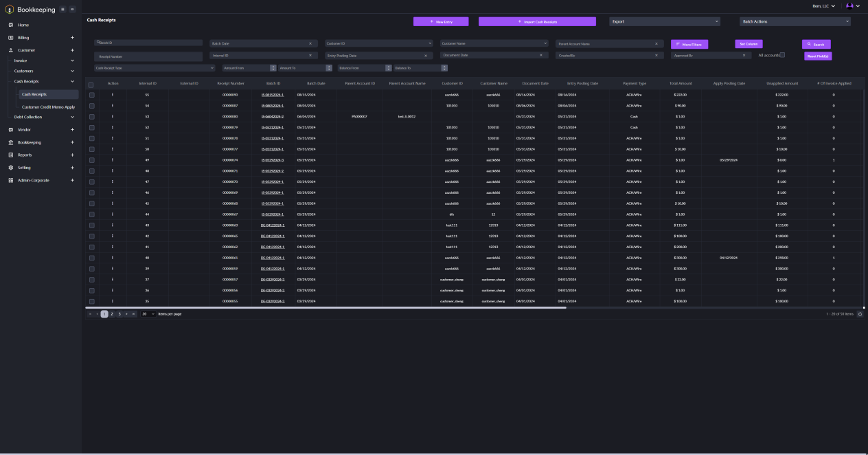Click the Admin-Corporate icon in the sidebar
Viewport: 868px width, 455px height.
point(10,180)
